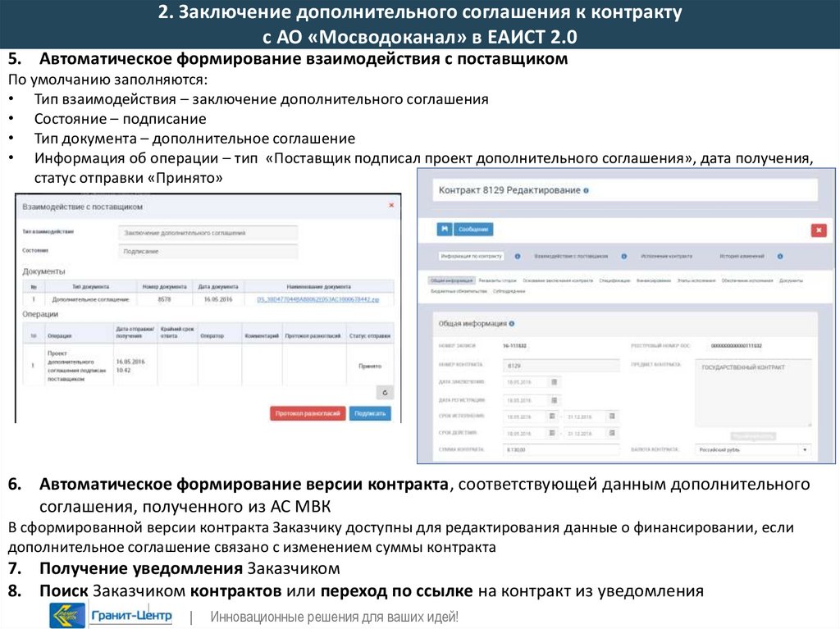The image size is (840, 629).
Task: Open calendar for Срок действия end date
Action: coord(612,433)
